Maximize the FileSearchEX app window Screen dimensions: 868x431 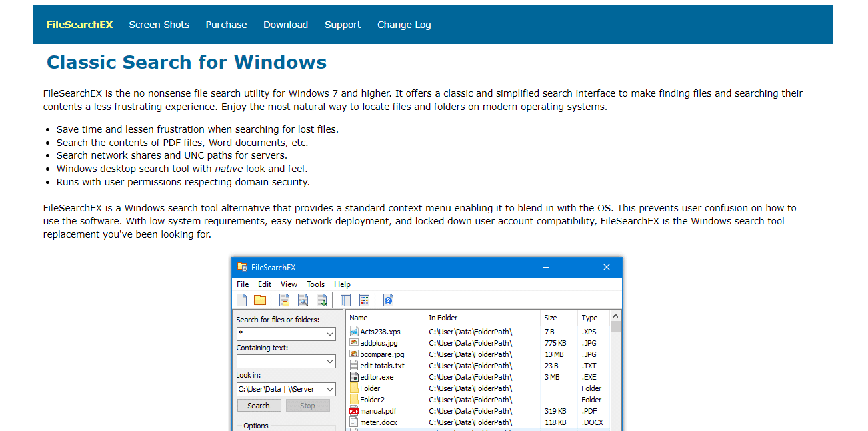point(576,267)
